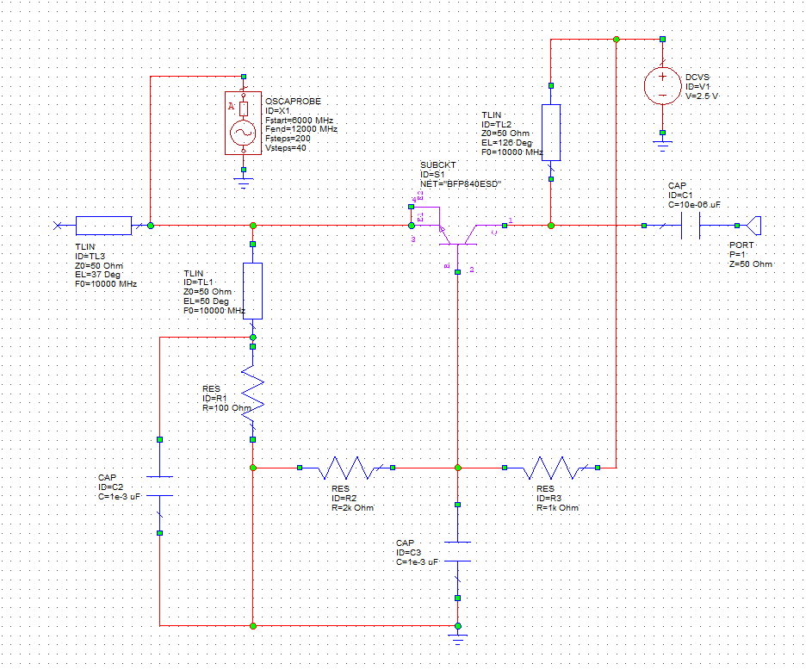Select transmission line TL3 symbol

click(x=103, y=226)
